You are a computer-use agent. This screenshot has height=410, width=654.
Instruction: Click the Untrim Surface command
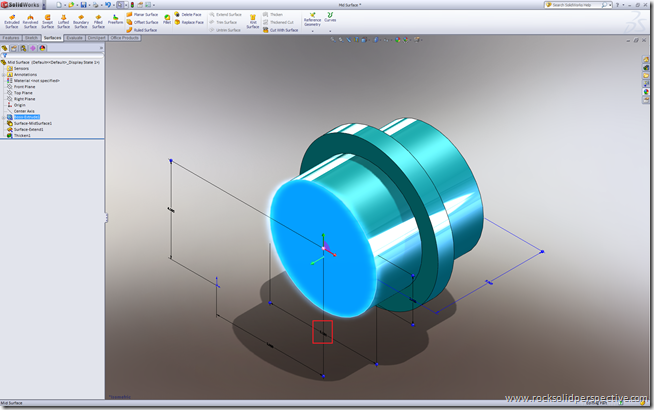(x=225, y=30)
